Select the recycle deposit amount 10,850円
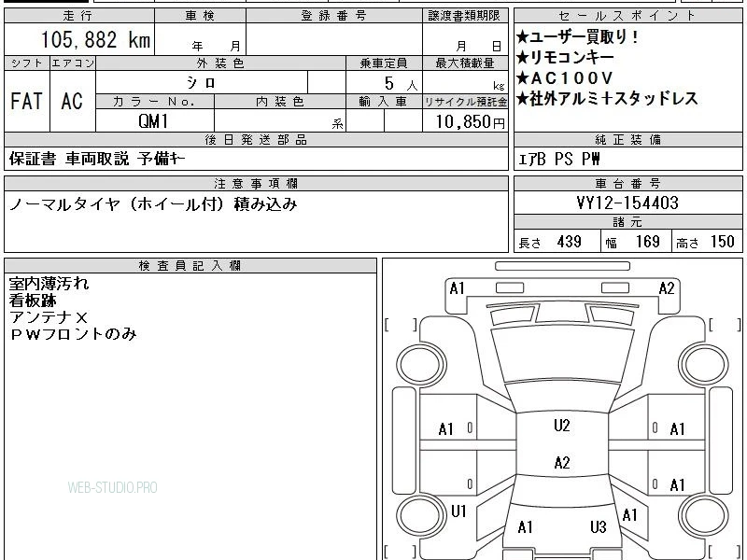This screenshot has width=747, height=560. click(x=471, y=122)
